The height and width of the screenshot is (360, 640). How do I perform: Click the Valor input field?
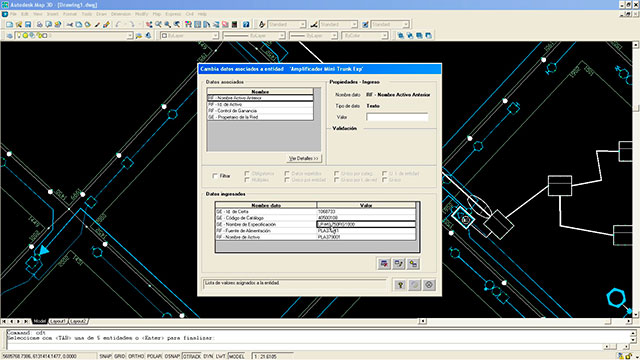click(397, 117)
